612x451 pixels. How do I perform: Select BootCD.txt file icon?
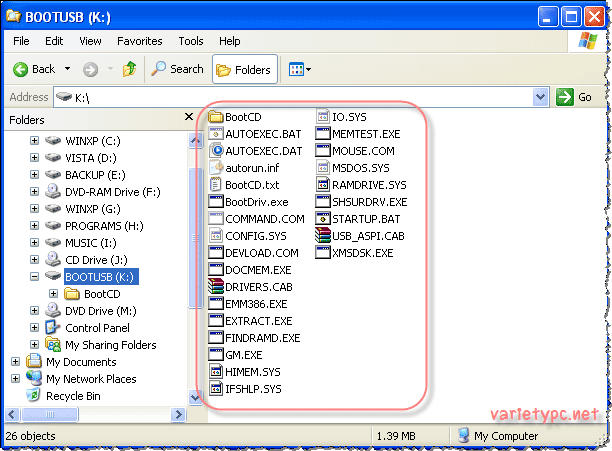coord(215,185)
